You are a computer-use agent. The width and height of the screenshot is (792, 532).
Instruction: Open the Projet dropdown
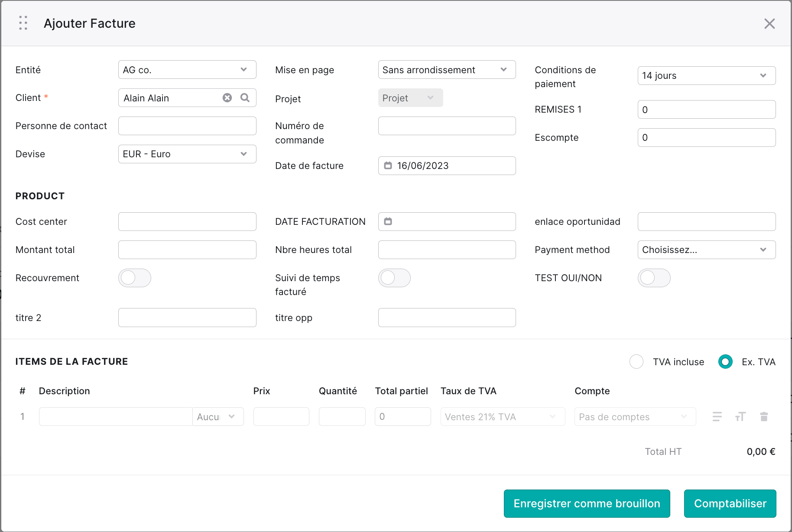coord(410,98)
